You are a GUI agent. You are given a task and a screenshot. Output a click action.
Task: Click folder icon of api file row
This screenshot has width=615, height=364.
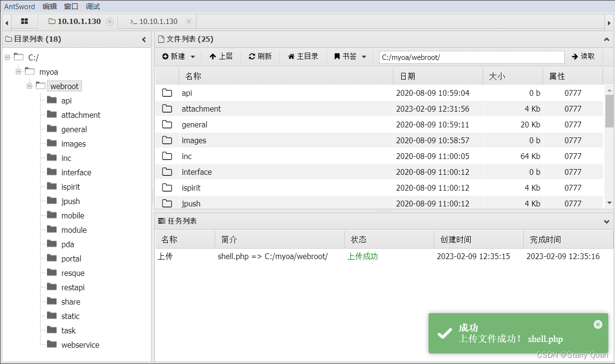point(167,93)
